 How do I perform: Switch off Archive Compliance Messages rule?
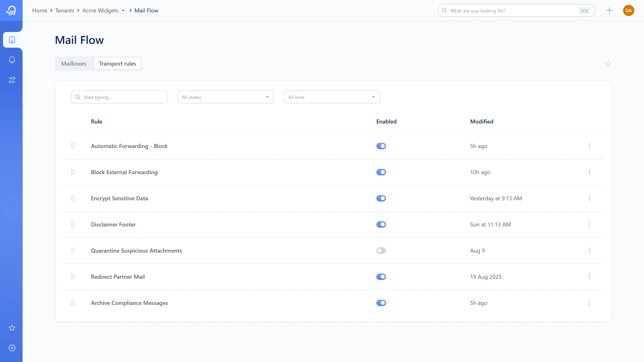coord(381,303)
